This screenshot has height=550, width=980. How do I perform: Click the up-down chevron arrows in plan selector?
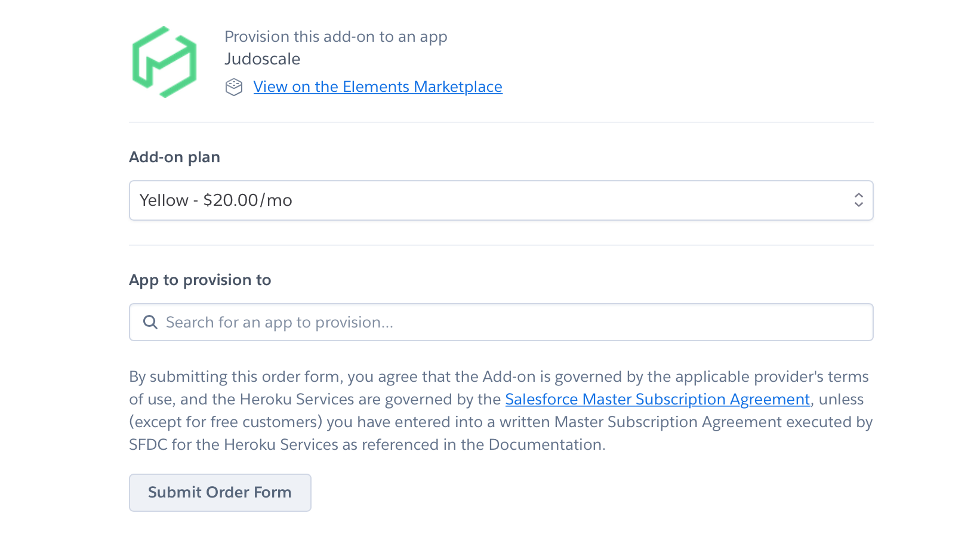click(858, 200)
